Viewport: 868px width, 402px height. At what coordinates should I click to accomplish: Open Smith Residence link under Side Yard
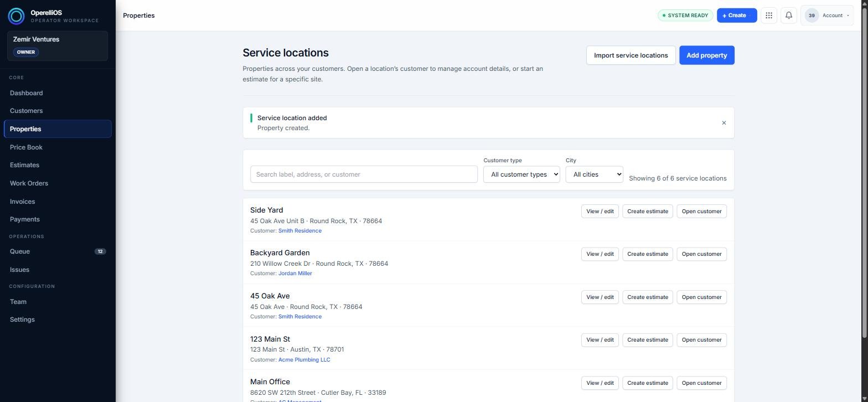click(299, 231)
